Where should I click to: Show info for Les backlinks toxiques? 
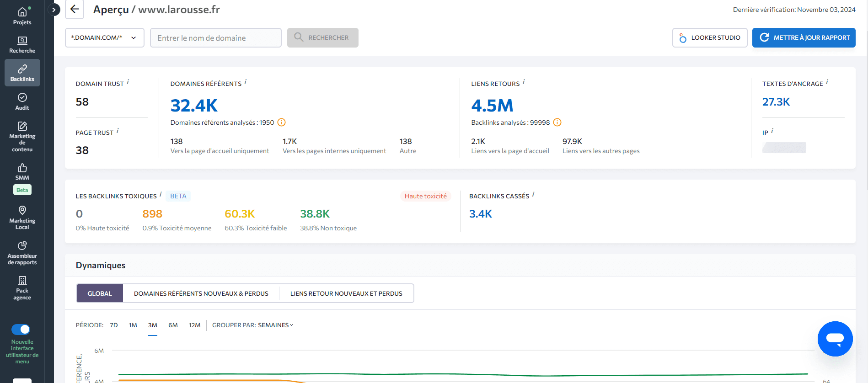click(x=161, y=194)
